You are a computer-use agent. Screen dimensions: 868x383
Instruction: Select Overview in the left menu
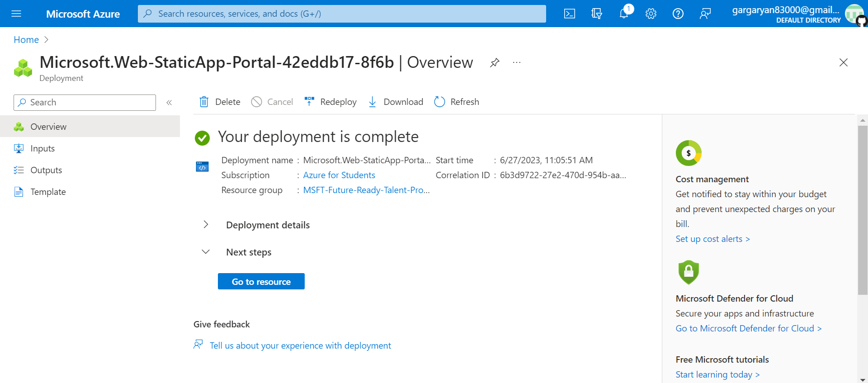click(x=90, y=127)
